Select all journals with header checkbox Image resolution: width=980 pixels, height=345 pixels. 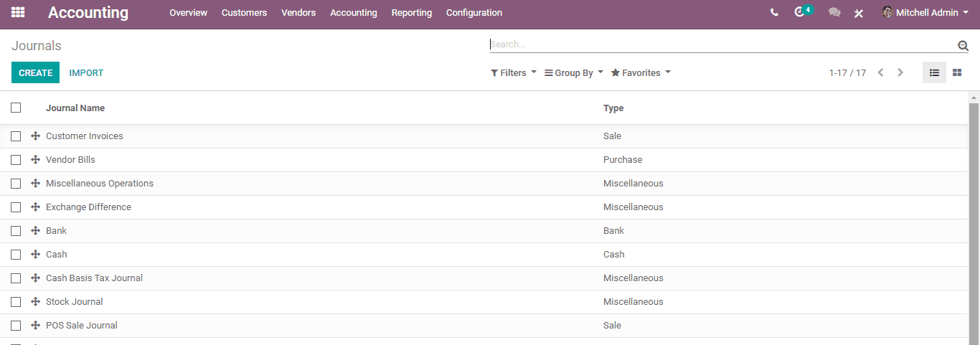coord(16,108)
